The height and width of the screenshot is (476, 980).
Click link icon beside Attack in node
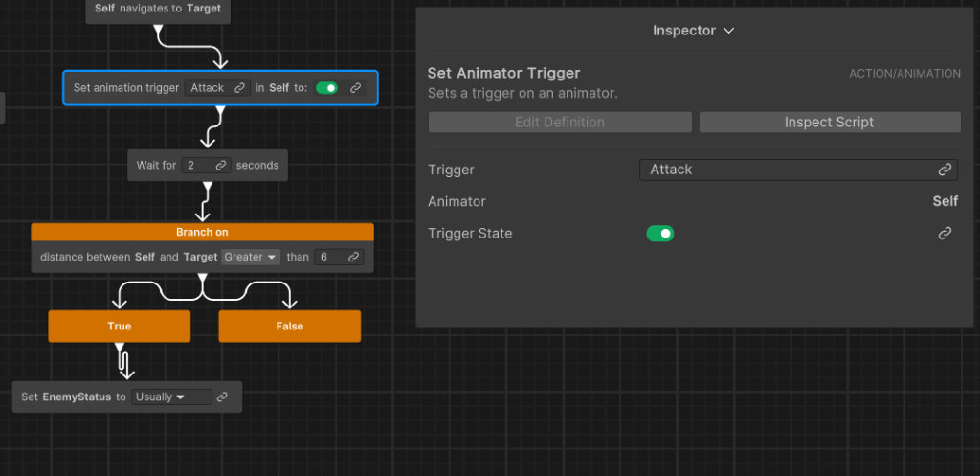click(x=240, y=88)
